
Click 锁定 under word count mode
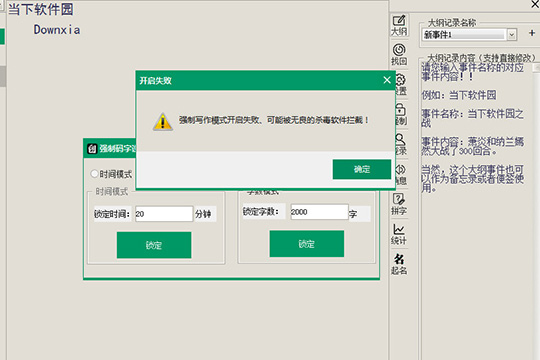(x=307, y=244)
